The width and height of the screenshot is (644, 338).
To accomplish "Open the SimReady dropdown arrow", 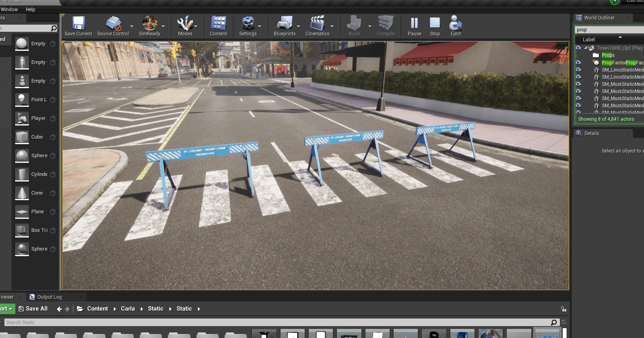I will click(x=163, y=26).
